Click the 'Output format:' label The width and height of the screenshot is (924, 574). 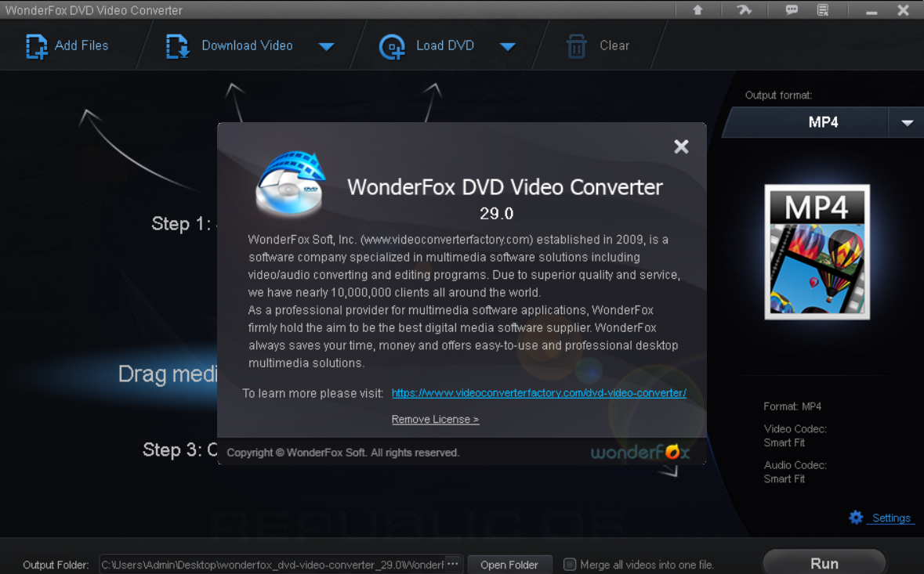[x=778, y=96]
